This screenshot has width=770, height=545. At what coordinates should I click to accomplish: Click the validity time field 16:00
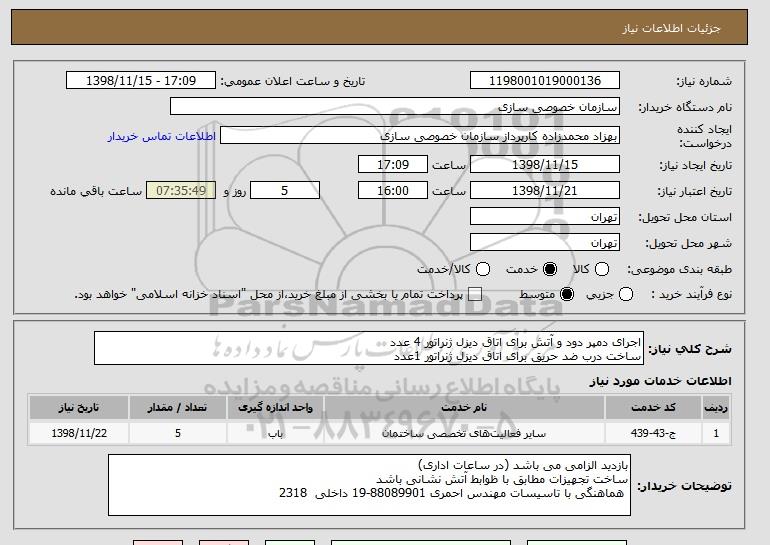pos(393,191)
